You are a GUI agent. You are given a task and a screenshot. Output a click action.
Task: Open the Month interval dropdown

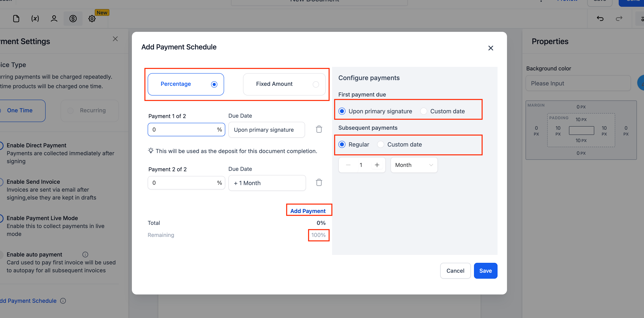[x=414, y=165]
